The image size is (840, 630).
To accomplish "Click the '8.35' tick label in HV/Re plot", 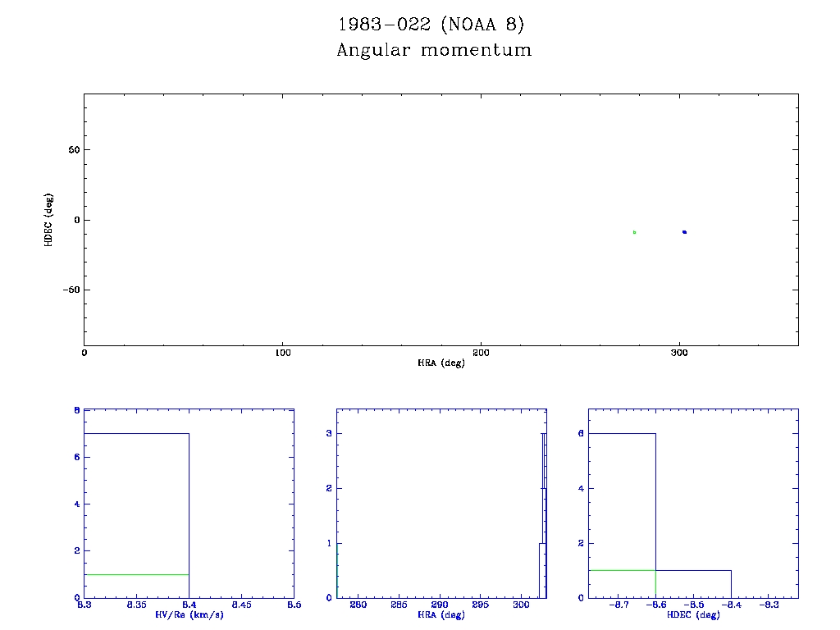I will (137, 605).
